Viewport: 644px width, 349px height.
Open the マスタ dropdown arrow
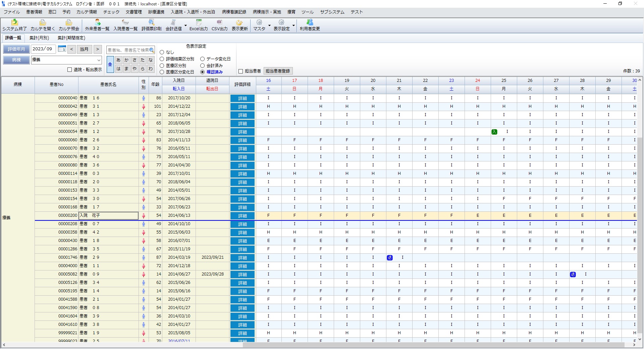pyautogui.click(x=269, y=26)
